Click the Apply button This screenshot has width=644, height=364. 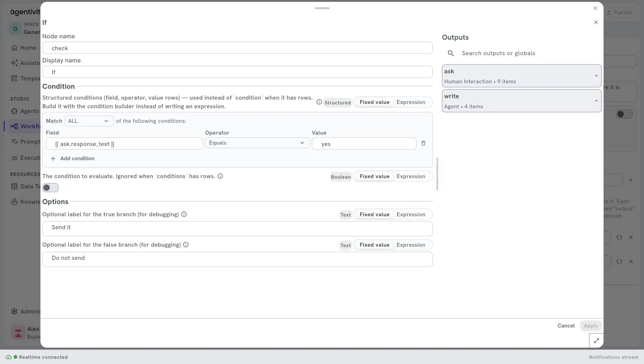click(x=590, y=326)
